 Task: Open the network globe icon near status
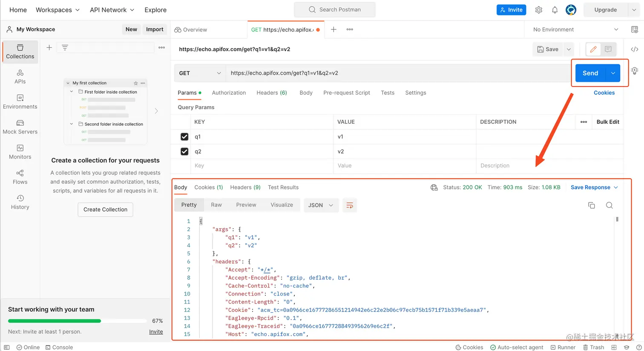pyautogui.click(x=434, y=187)
